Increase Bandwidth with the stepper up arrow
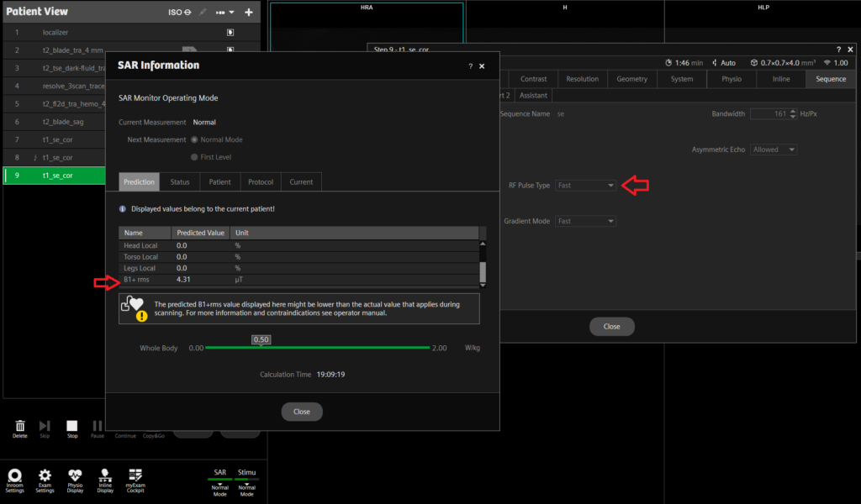The width and height of the screenshot is (861, 504). [x=793, y=112]
